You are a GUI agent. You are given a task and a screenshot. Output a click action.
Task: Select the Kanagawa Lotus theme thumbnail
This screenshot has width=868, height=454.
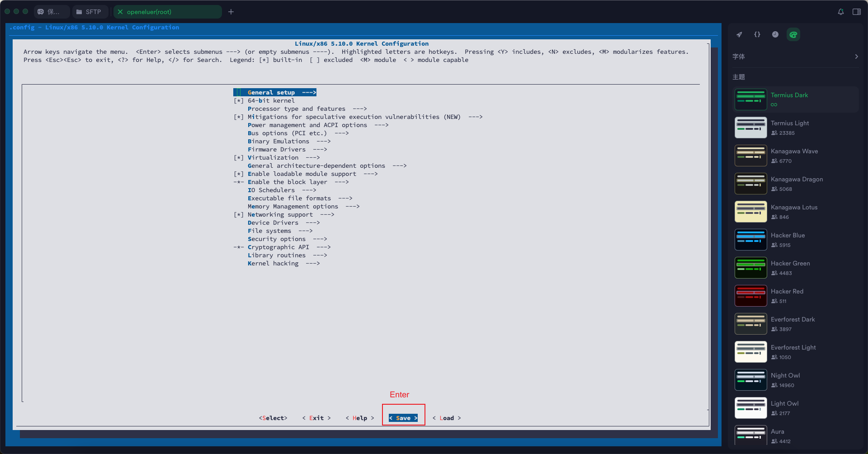coord(750,212)
